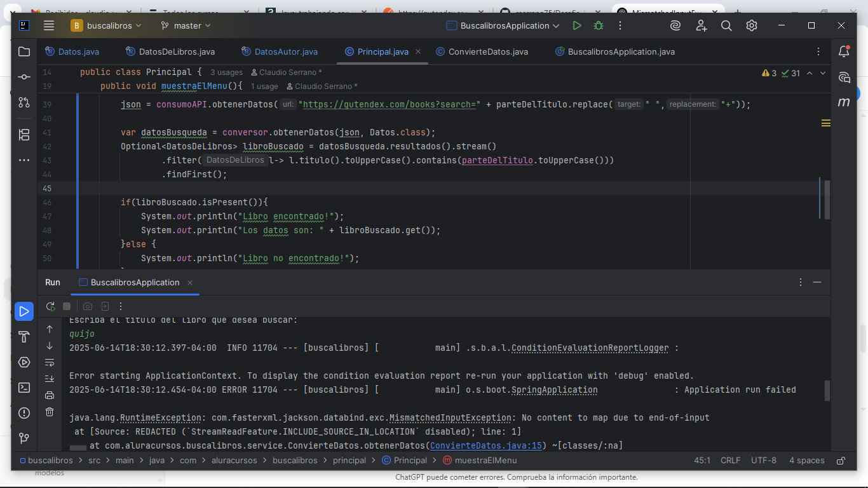Image resolution: width=868 pixels, height=488 pixels.
Task: Switch to ConvierteDatos.java tab
Action: [482, 51]
